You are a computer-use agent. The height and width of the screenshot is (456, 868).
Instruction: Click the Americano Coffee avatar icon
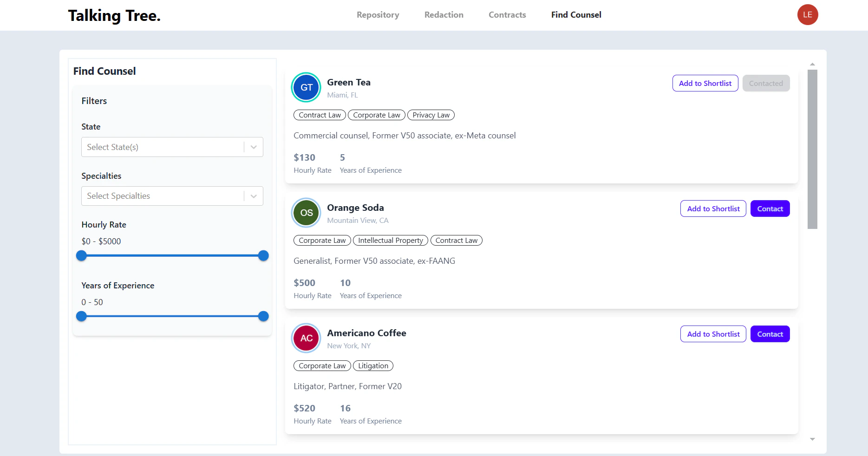(x=306, y=338)
